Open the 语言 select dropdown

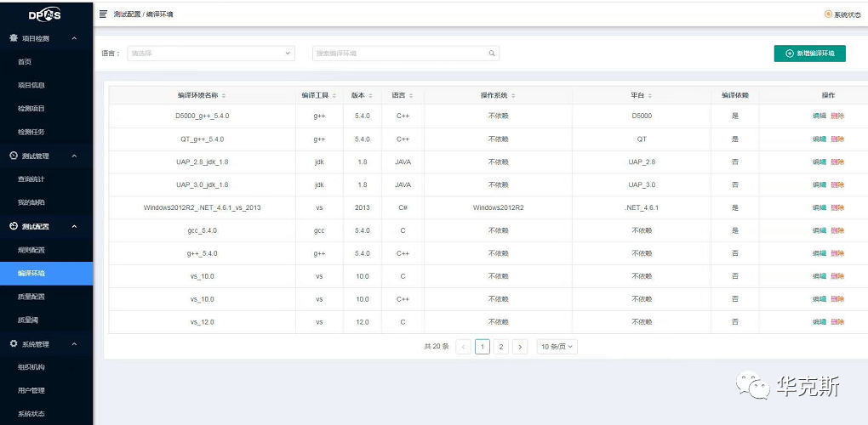click(210, 54)
